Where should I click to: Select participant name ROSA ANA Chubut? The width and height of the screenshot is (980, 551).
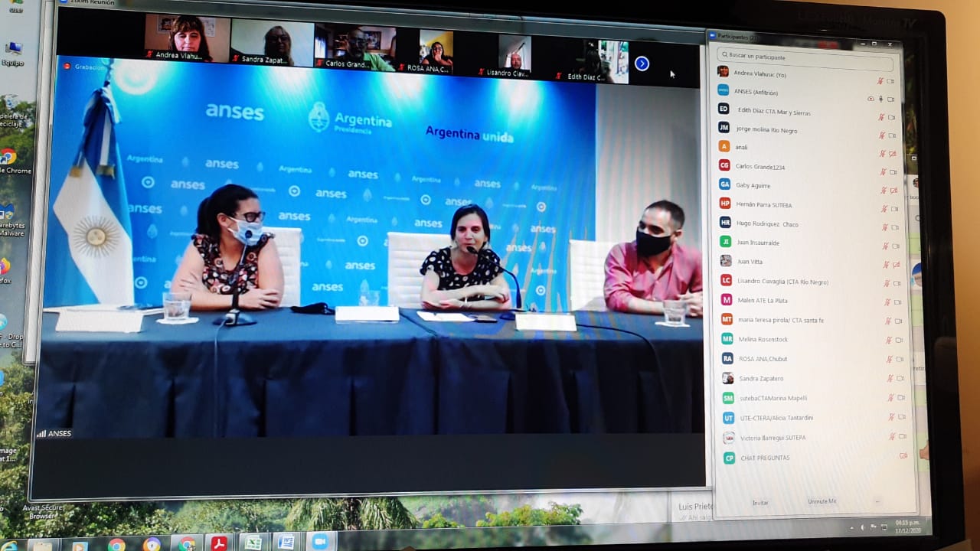point(763,359)
